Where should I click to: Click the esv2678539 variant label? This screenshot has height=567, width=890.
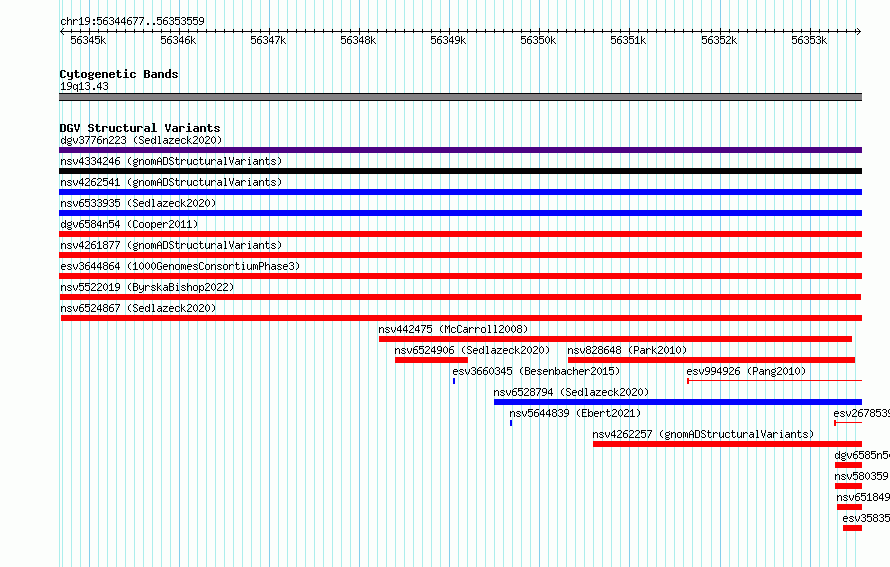[x=862, y=413]
